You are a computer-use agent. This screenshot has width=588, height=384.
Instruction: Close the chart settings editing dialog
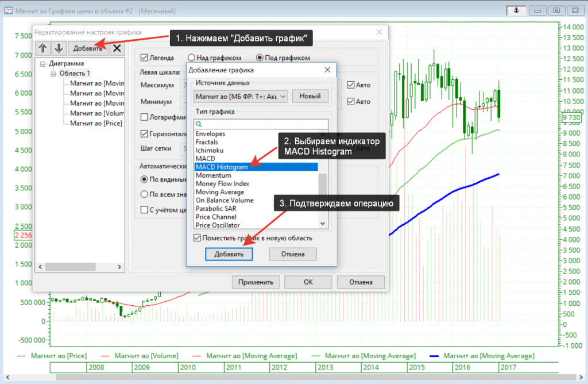pos(378,33)
